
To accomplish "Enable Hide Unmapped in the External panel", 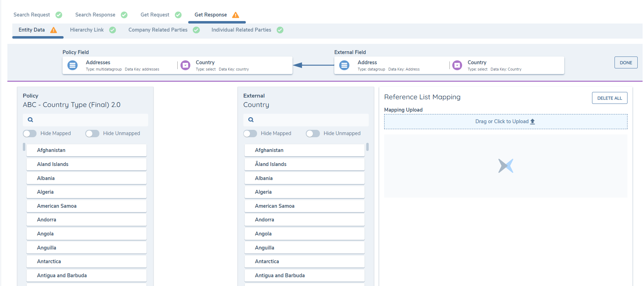I will pos(313,133).
